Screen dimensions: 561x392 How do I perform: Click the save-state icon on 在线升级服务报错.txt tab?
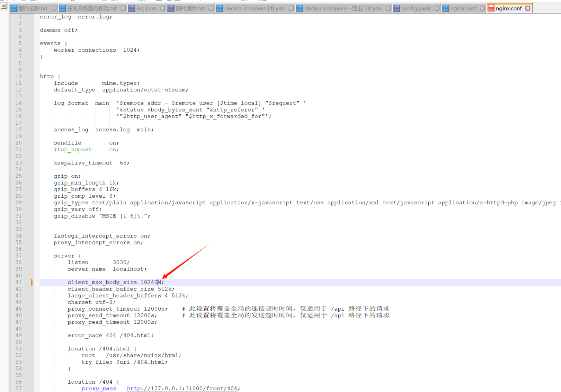click(x=62, y=8)
